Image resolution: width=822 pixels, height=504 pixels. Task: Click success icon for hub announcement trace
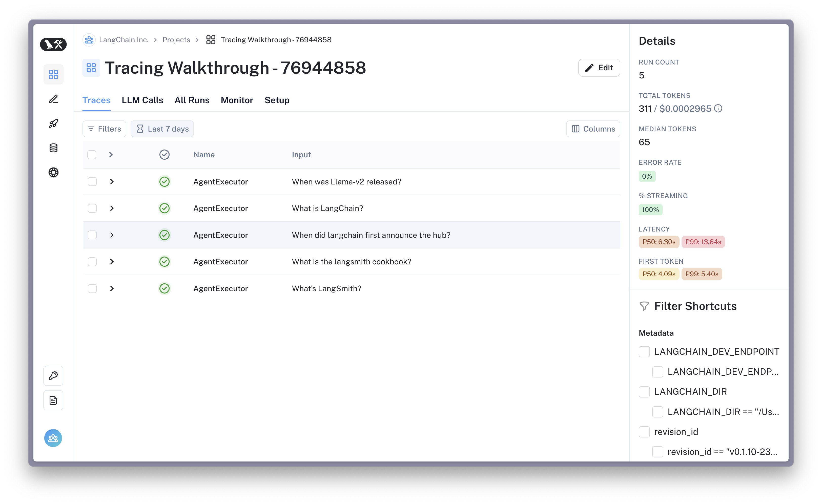pyautogui.click(x=165, y=235)
